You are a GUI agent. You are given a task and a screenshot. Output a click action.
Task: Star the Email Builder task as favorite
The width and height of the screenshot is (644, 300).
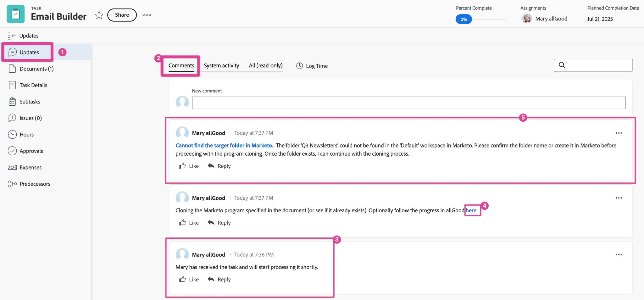(x=99, y=15)
